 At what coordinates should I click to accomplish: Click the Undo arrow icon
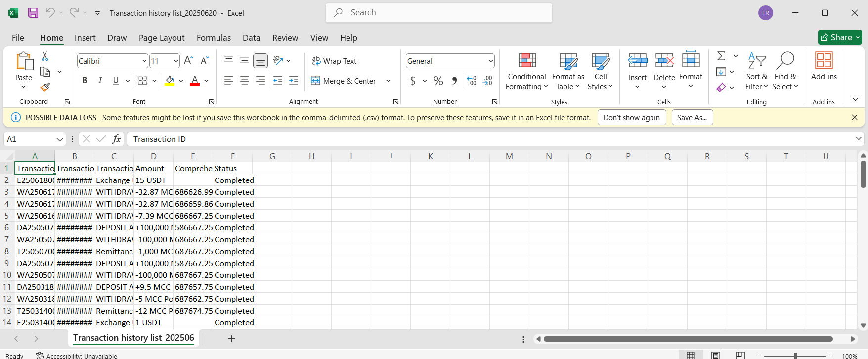click(x=50, y=13)
